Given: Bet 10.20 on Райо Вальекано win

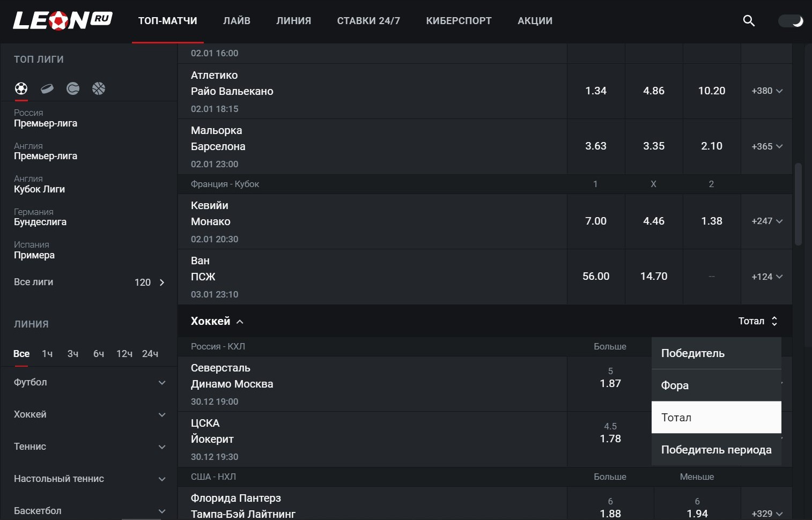Looking at the screenshot, I should [x=712, y=91].
